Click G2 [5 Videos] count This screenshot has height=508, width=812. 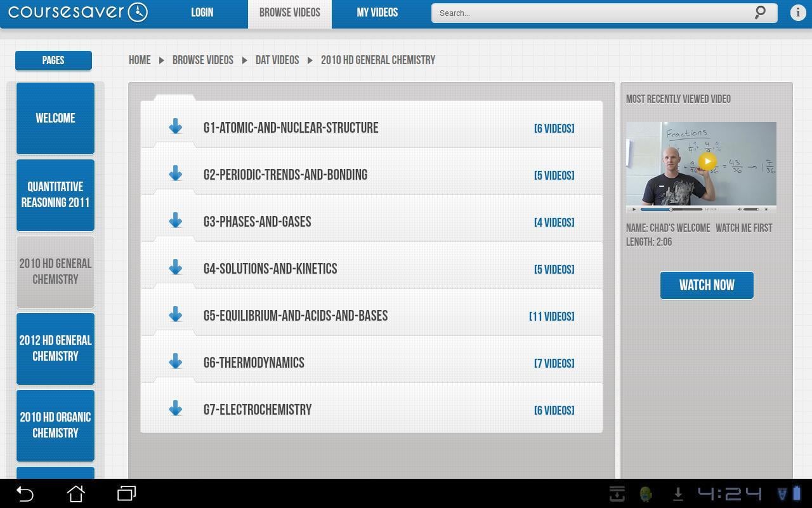[x=554, y=175]
